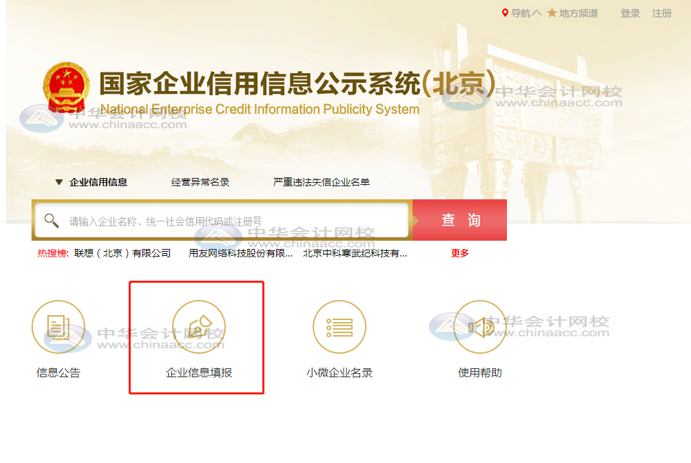Open the 企业信息填报 edit icon
691x463 pixels.
click(199, 327)
